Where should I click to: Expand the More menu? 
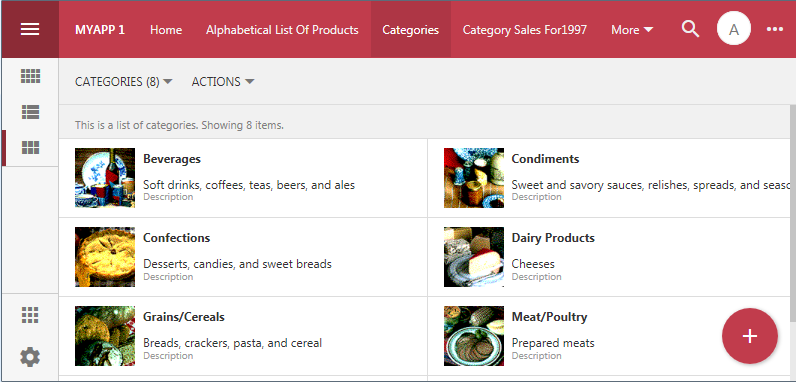[x=632, y=30]
